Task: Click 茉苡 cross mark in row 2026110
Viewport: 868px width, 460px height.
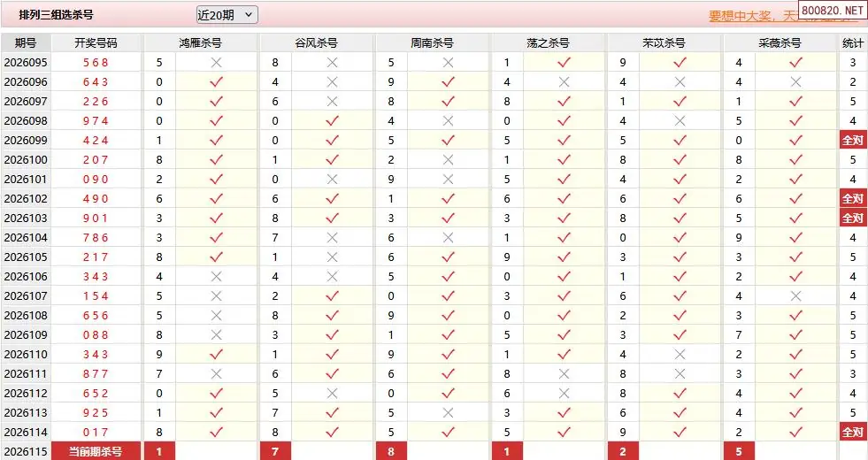Action: (x=680, y=354)
